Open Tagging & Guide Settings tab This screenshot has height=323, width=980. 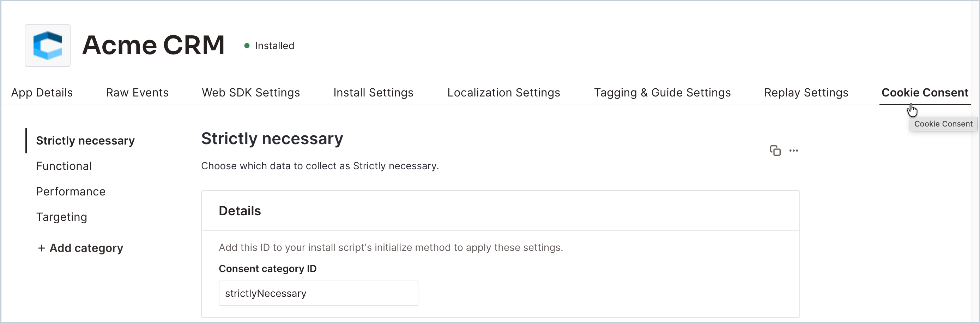point(663,93)
